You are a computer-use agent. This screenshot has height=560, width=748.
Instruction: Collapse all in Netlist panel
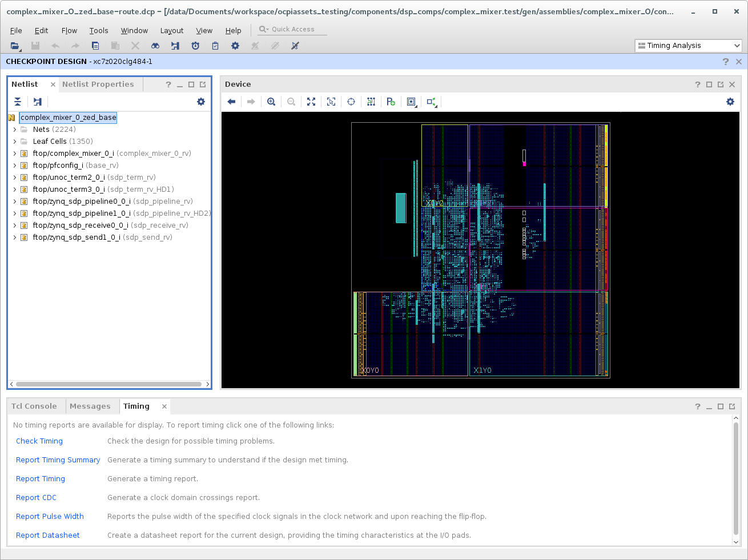(18, 102)
